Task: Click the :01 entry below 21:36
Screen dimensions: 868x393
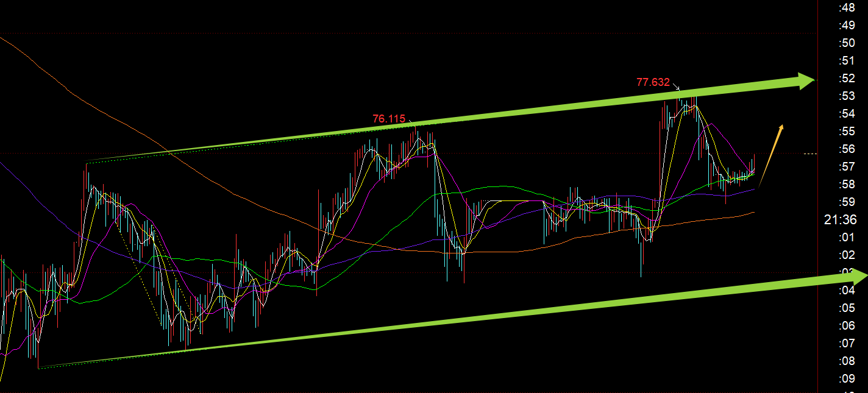Action: (846, 237)
